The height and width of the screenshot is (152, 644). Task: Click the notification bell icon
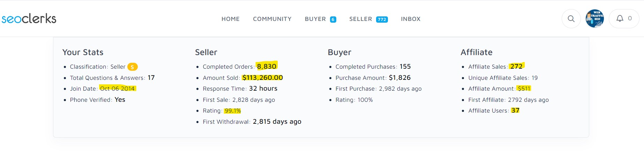[x=620, y=18]
